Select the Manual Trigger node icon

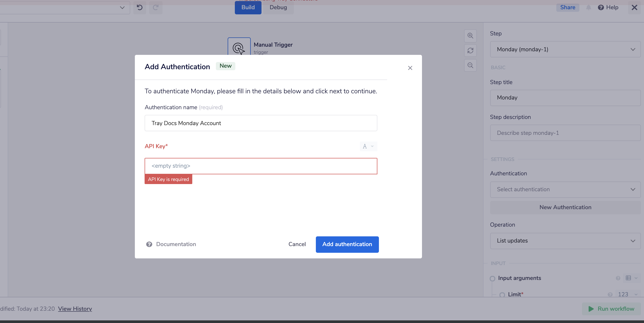click(239, 48)
